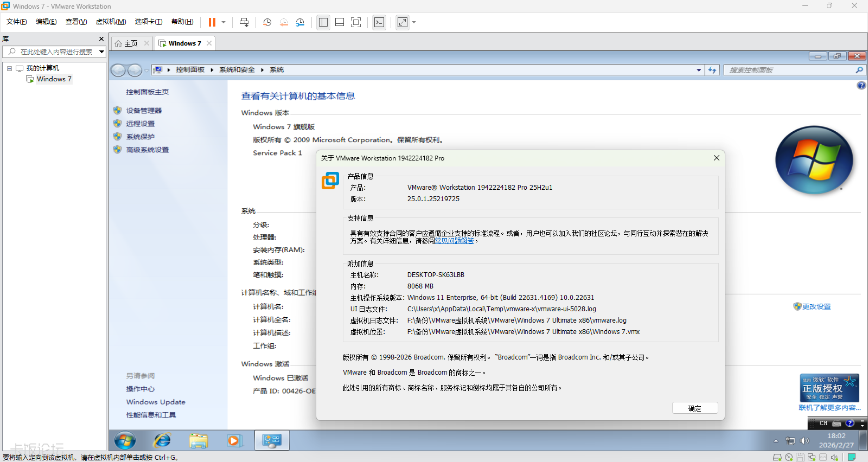The height and width of the screenshot is (462, 868).
Task: Revert VM to previous snapshot
Action: click(284, 22)
